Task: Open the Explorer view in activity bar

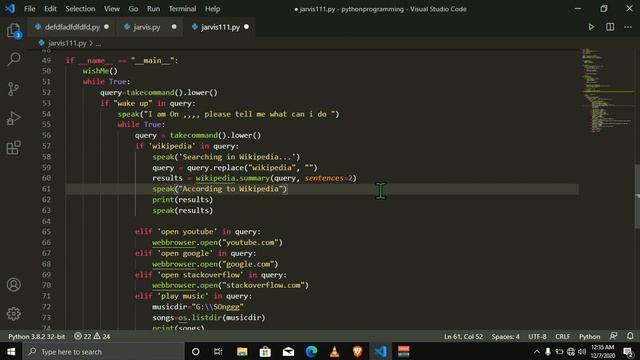Action: 13,31
